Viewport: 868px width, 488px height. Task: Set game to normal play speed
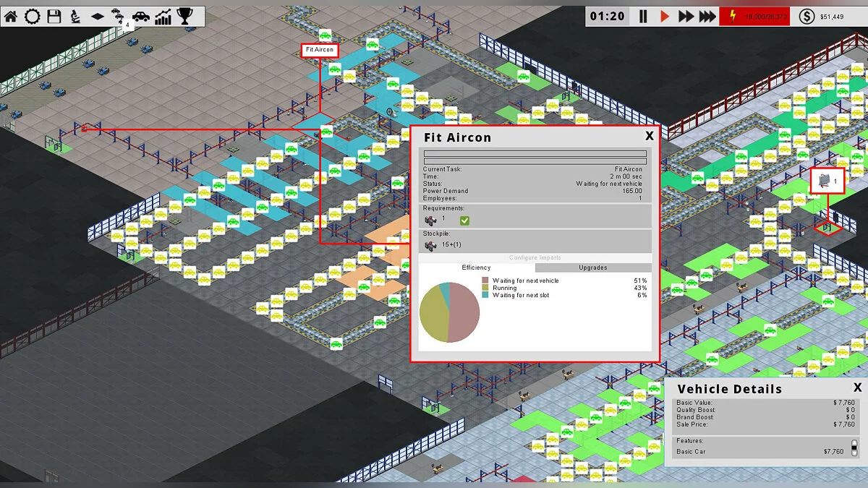[x=665, y=17]
